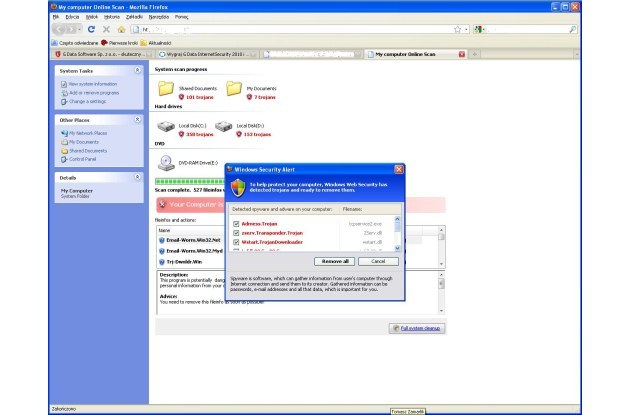
Task: Click the Stop loading X icon
Action: tap(106, 29)
